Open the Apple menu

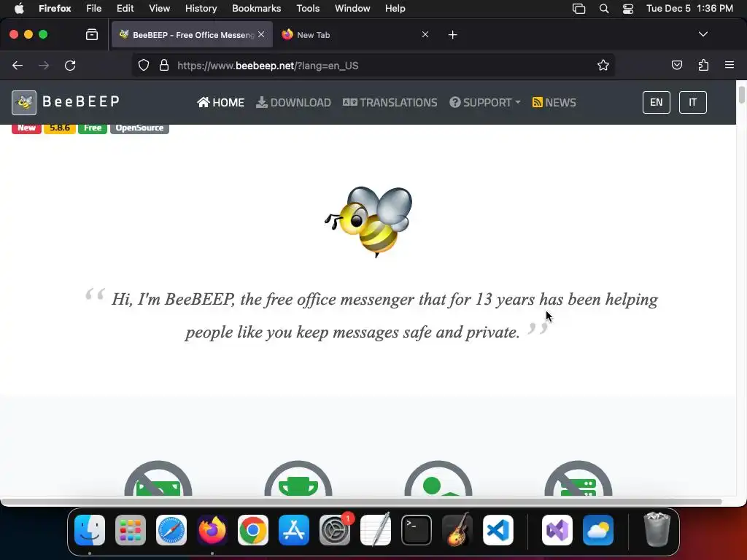click(x=18, y=8)
